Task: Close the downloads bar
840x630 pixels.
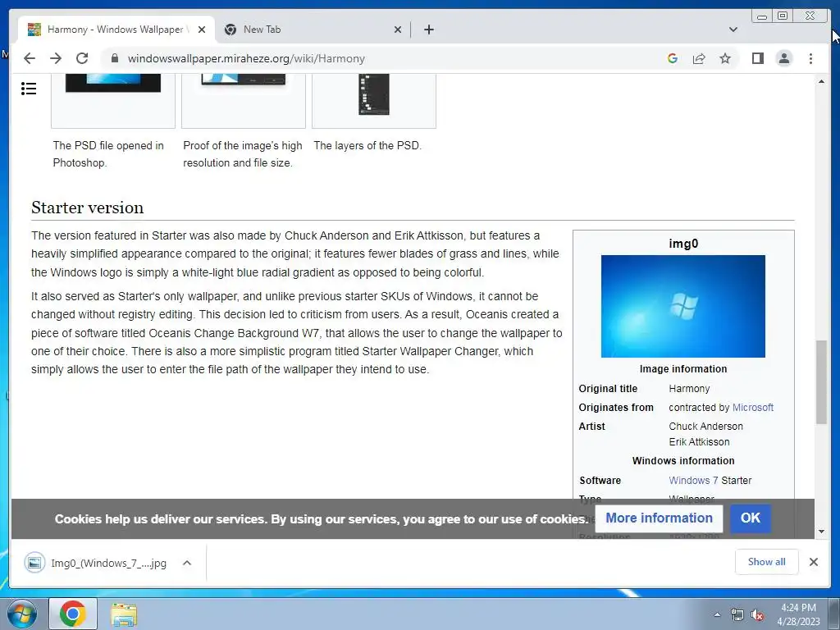Action: pos(813,562)
